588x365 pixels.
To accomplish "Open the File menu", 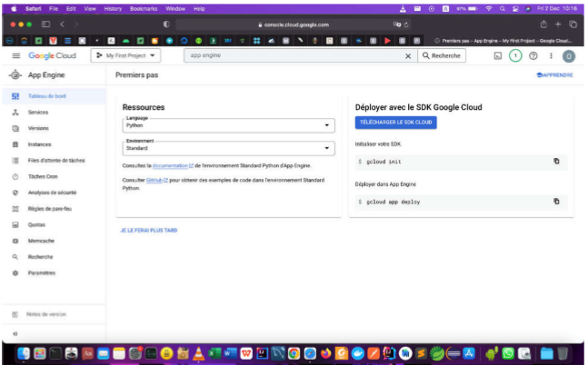I will (x=54, y=8).
